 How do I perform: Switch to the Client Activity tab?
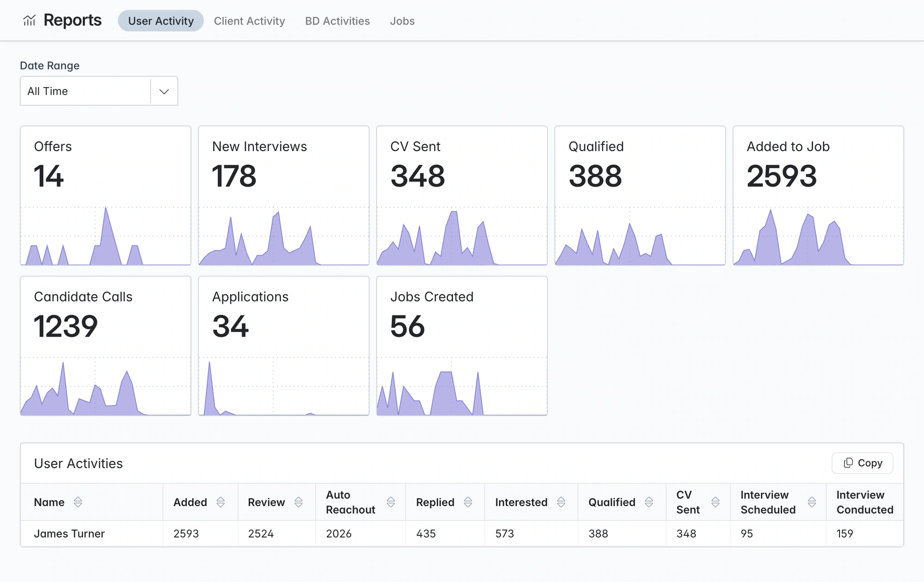coord(249,21)
